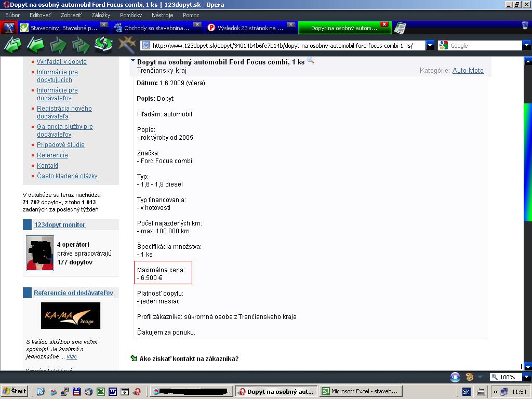Open the 'Často kladené otázky' link

[x=67, y=176]
